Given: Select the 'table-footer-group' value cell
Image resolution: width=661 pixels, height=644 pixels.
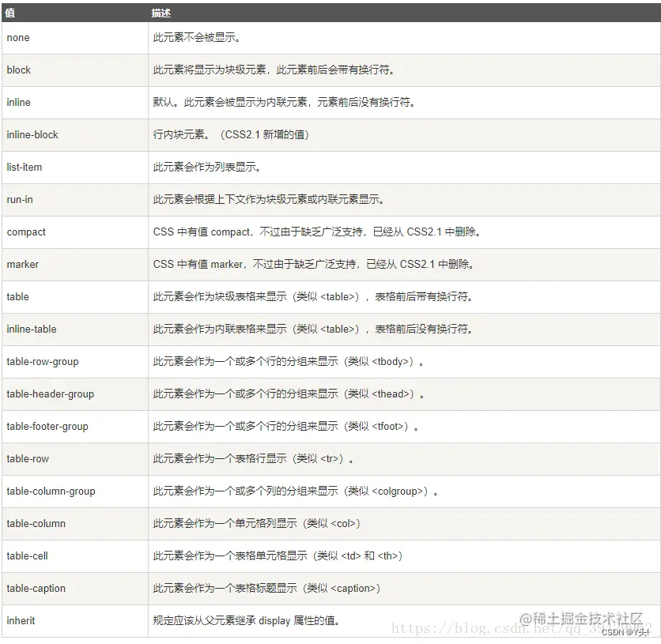Looking at the screenshot, I should point(75,427).
